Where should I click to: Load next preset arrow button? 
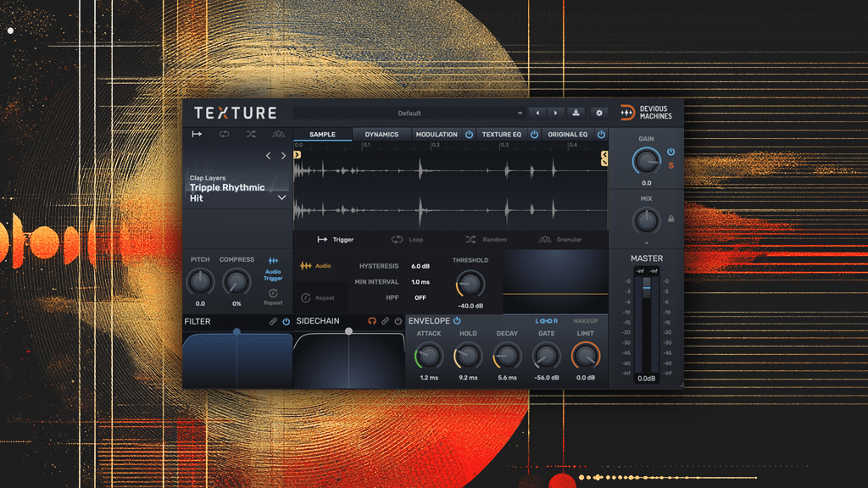tap(556, 113)
